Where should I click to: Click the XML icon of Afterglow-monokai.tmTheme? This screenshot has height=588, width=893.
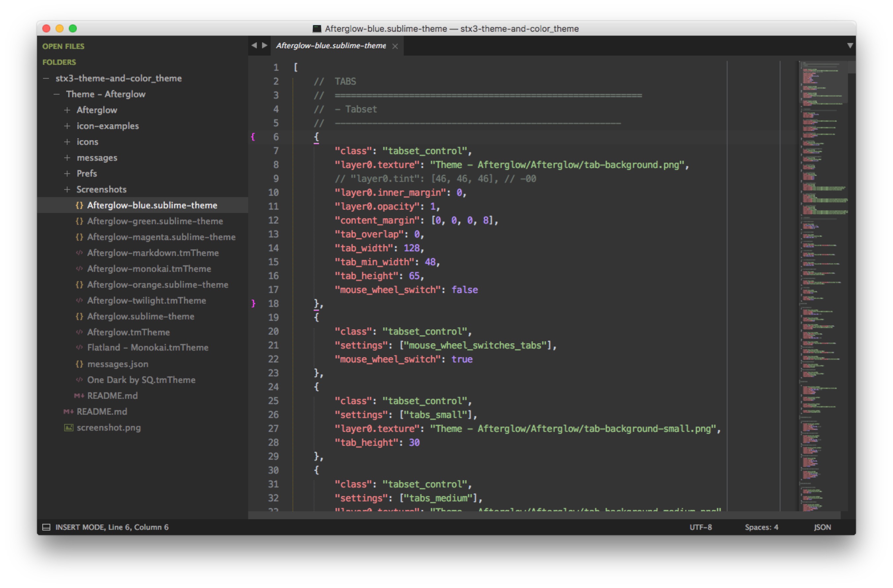click(x=79, y=269)
